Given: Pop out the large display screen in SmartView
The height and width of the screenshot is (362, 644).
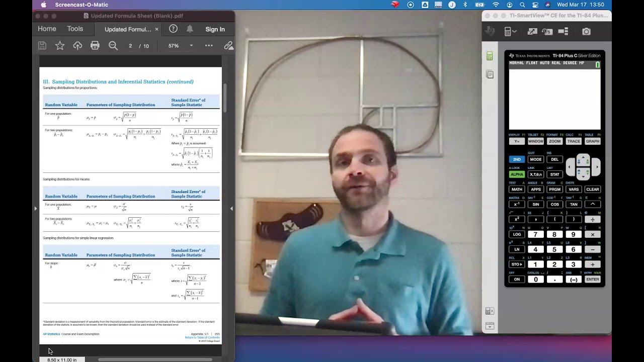Looking at the screenshot, I should (532, 32).
